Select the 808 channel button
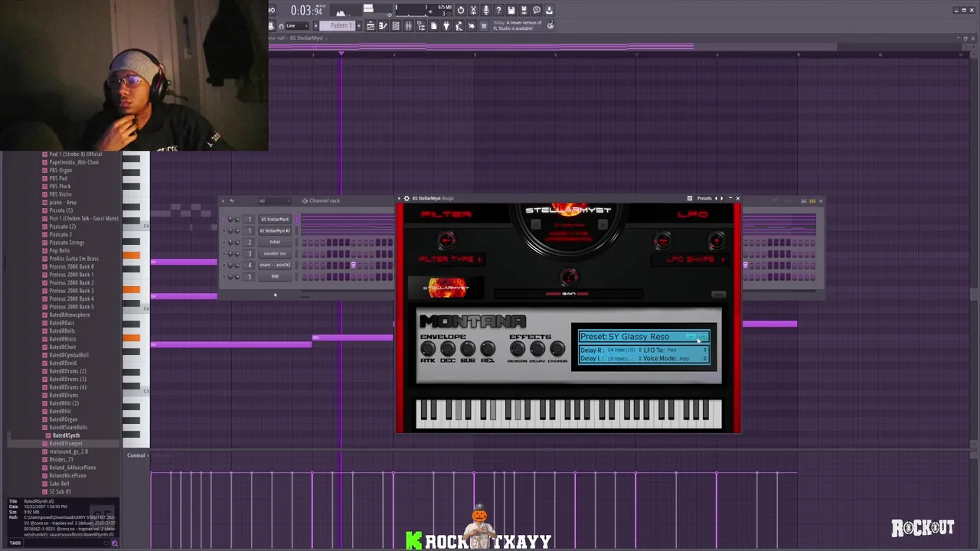Screen dimensions: 980x551 coord(275,276)
